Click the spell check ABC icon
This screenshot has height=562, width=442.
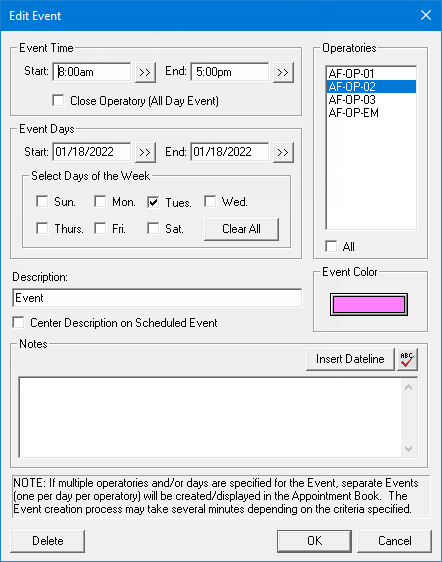[407, 359]
